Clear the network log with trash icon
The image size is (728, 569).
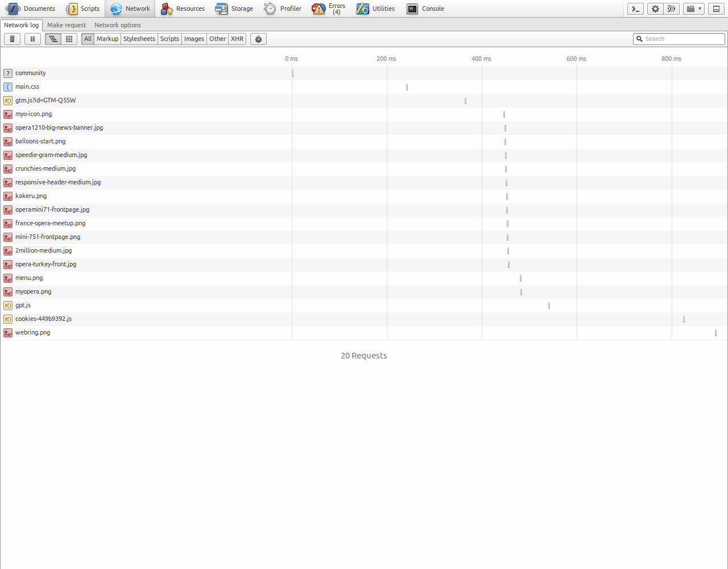(13, 39)
